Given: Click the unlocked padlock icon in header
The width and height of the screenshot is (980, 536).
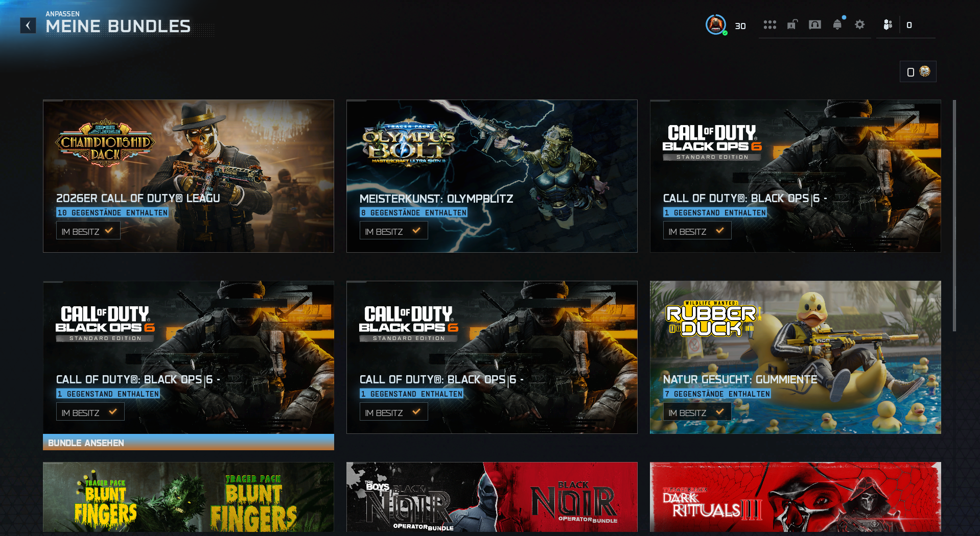Looking at the screenshot, I should click(792, 25).
